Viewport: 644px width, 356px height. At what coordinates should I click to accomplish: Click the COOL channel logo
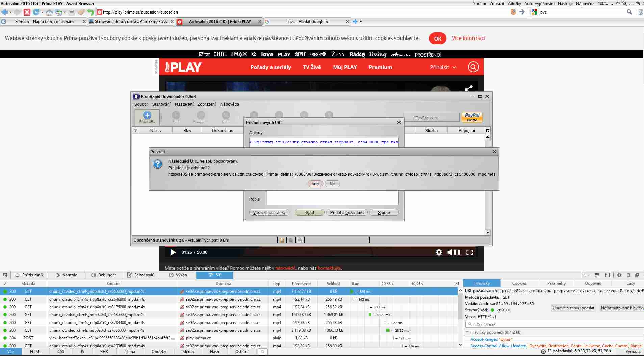click(x=220, y=54)
